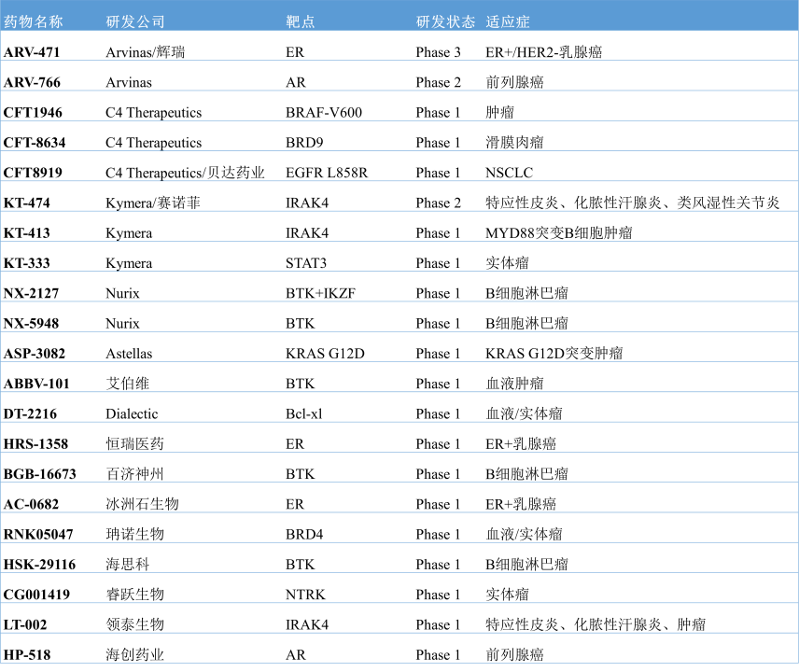Click the NX-5948 drug name
Screen dimensions: 799x672
click(x=31, y=323)
